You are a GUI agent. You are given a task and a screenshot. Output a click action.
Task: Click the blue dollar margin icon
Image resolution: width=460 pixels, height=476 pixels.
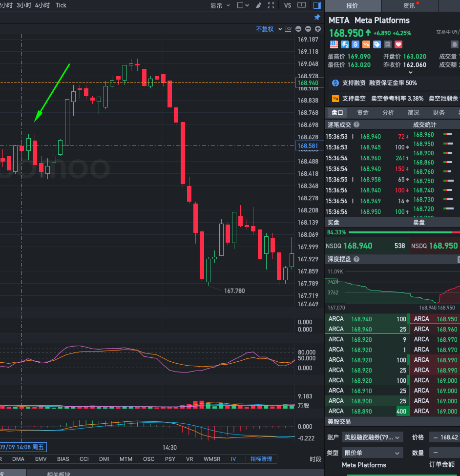[x=355, y=44]
